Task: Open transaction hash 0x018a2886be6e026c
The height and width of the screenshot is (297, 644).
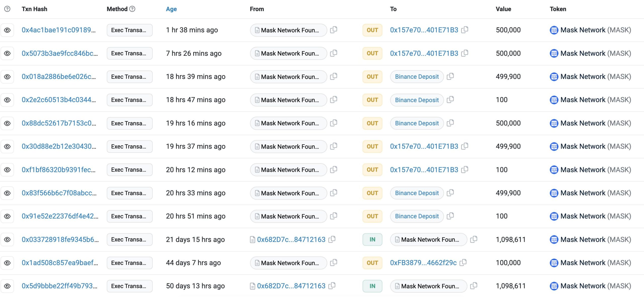Action: (x=59, y=76)
